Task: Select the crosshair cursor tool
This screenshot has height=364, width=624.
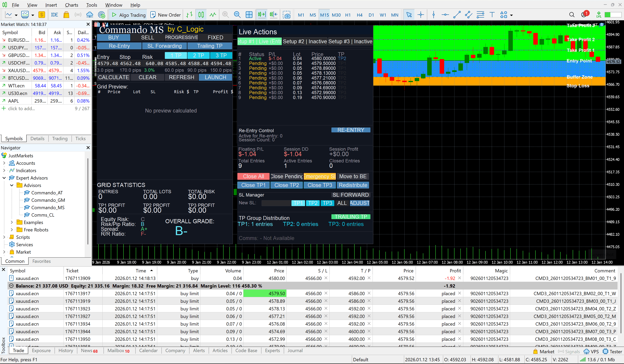Action: [x=421, y=15]
